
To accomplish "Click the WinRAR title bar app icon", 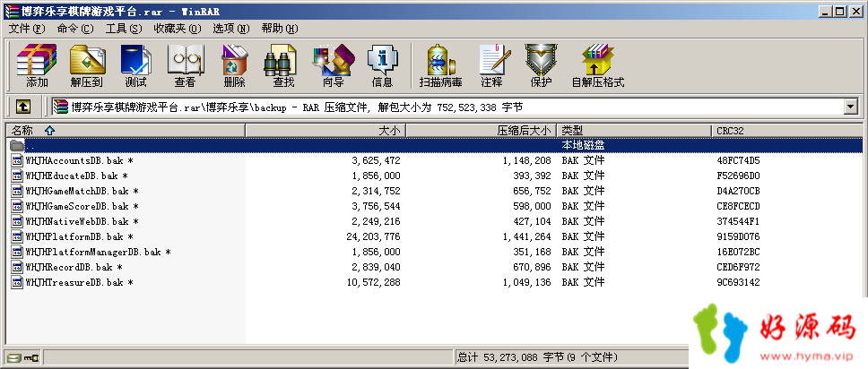I will pos(11,12).
